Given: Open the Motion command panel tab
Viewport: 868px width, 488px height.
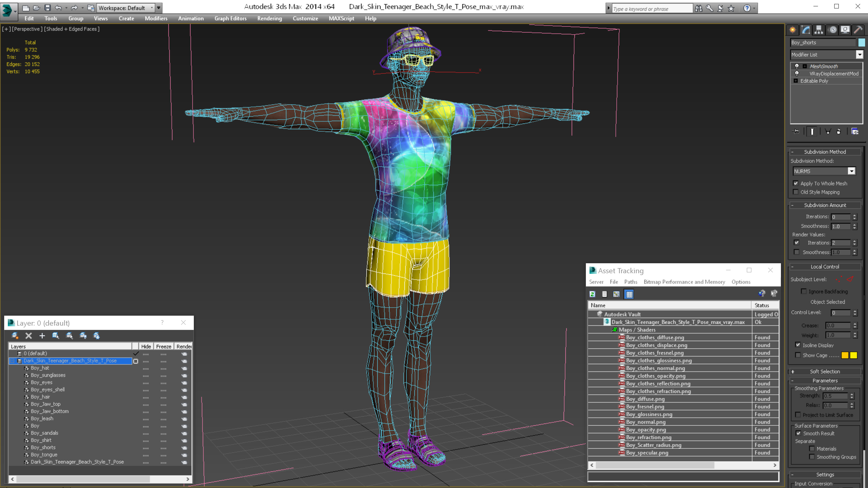Looking at the screenshot, I should click(x=832, y=30).
